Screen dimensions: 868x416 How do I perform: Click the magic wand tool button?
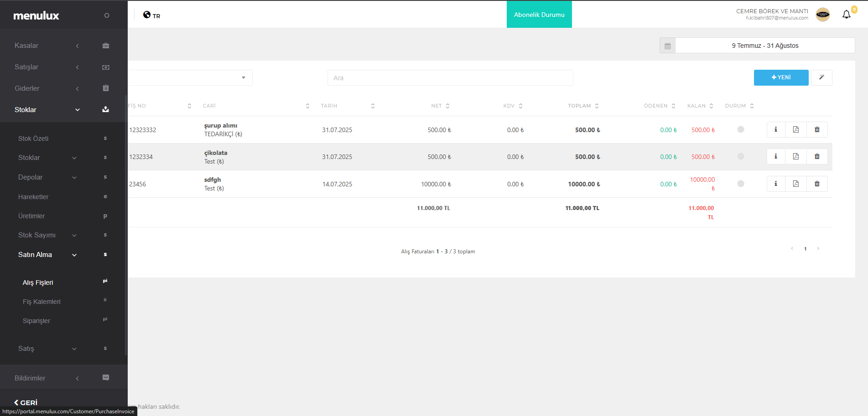click(821, 77)
